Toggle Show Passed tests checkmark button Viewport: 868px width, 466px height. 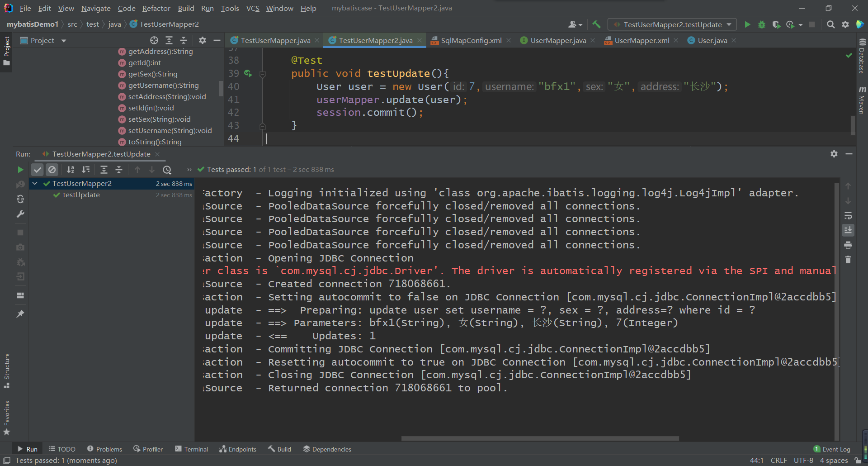coord(38,170)
